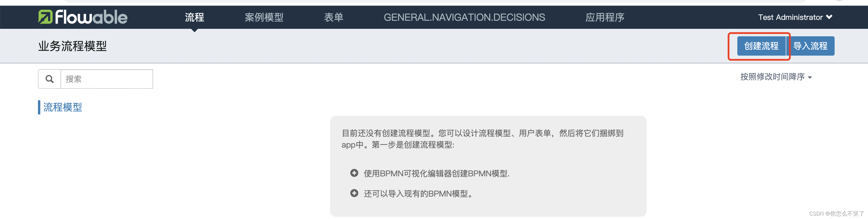Select the search magnifier icon
This screenshot has width=868, height=219.
50,79
